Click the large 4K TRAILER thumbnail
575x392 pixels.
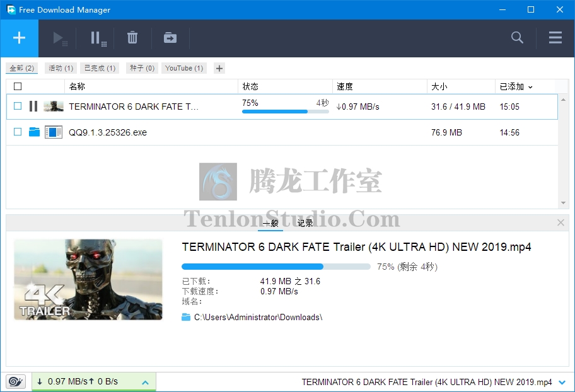(88, 279)
